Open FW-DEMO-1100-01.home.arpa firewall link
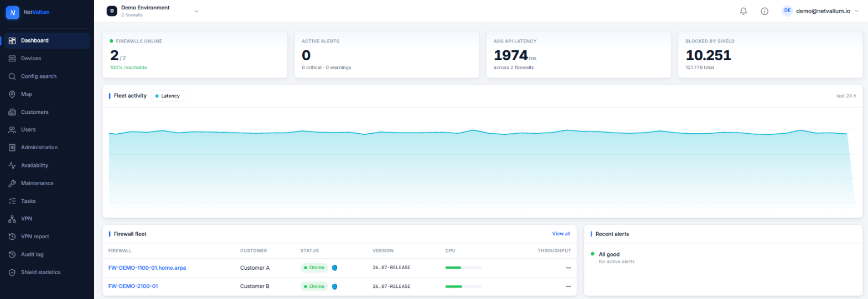The height and width of the screenshot is (299, 868). click(147, 267)
